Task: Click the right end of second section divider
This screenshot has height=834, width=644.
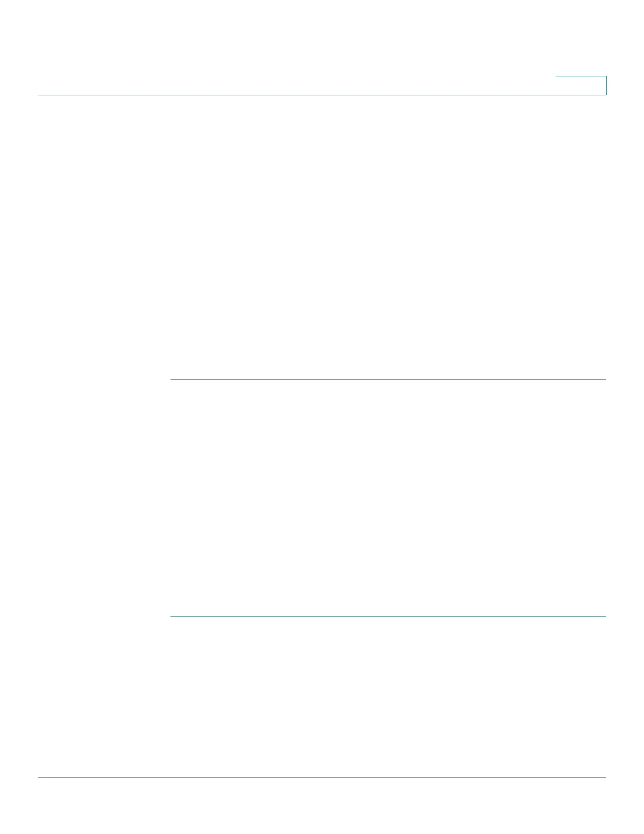Action: click(603, 616)
